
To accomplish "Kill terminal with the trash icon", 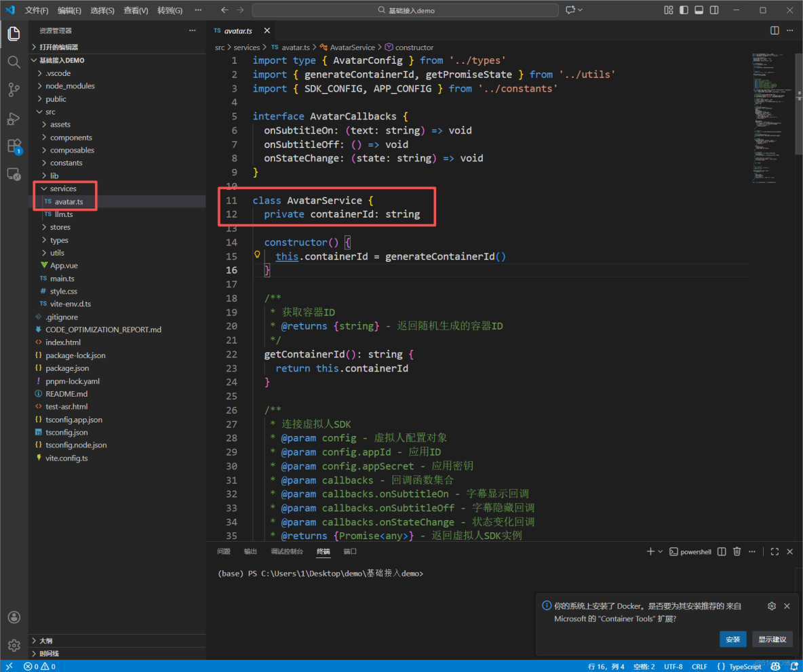I will pos(737,552).
